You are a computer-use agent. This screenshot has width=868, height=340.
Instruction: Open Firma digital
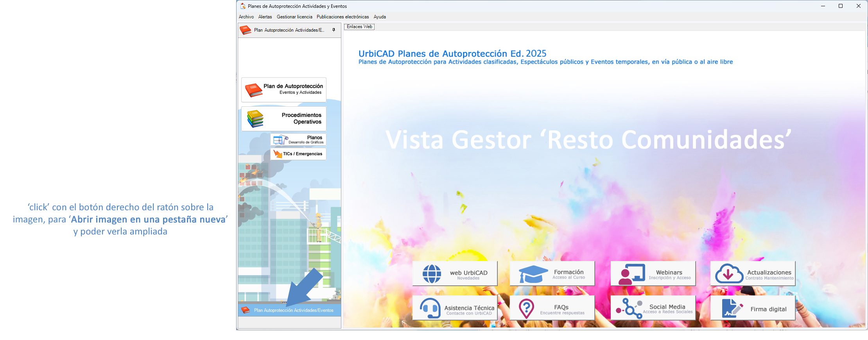point(753,308)
